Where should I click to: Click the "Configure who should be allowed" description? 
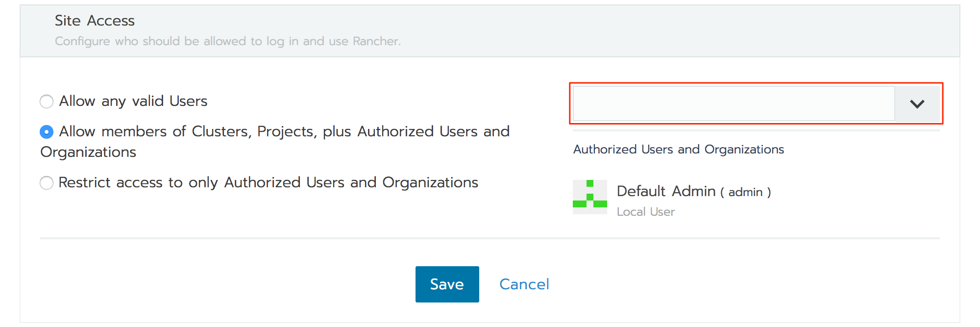coord(227,41)
